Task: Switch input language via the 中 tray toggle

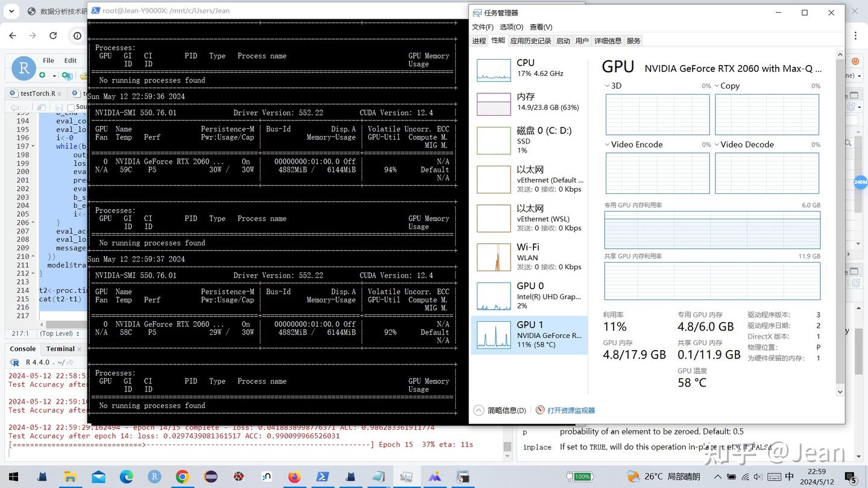Action: pyautogui.click(x=790, y=476)
